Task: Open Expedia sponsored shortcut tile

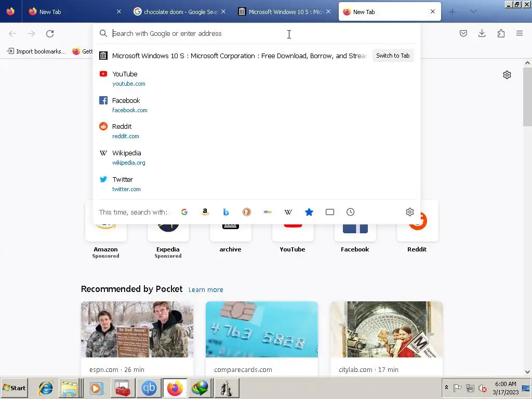Action: pyautogui.click(x=168, y=234)
